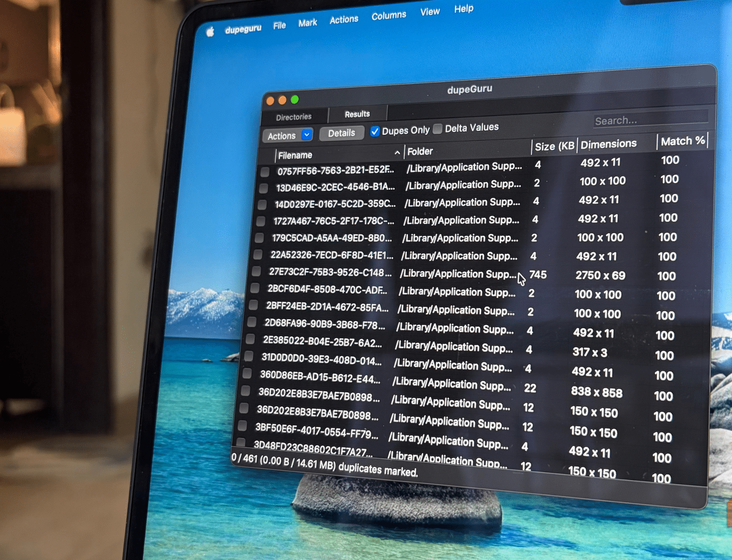Click the 22 size value
732x560 pixels.
click(530, 388)
